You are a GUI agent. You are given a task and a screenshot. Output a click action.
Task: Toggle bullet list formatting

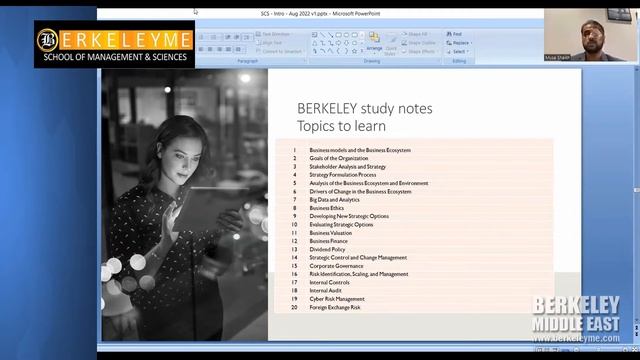(202, 37)
